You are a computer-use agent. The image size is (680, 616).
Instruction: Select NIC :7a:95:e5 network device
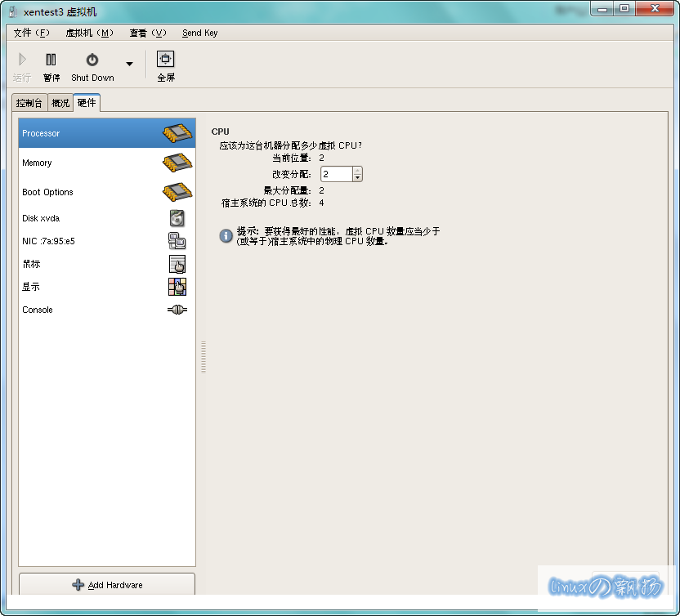106,241
